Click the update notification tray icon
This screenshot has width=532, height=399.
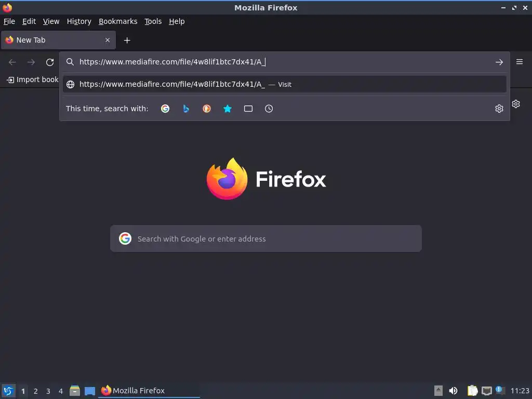(500, 390)
